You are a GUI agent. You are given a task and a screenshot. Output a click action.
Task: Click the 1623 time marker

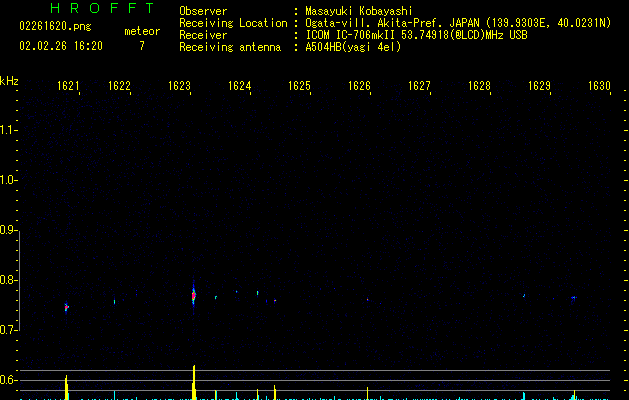pyautogui.click(x=179, y=86)
